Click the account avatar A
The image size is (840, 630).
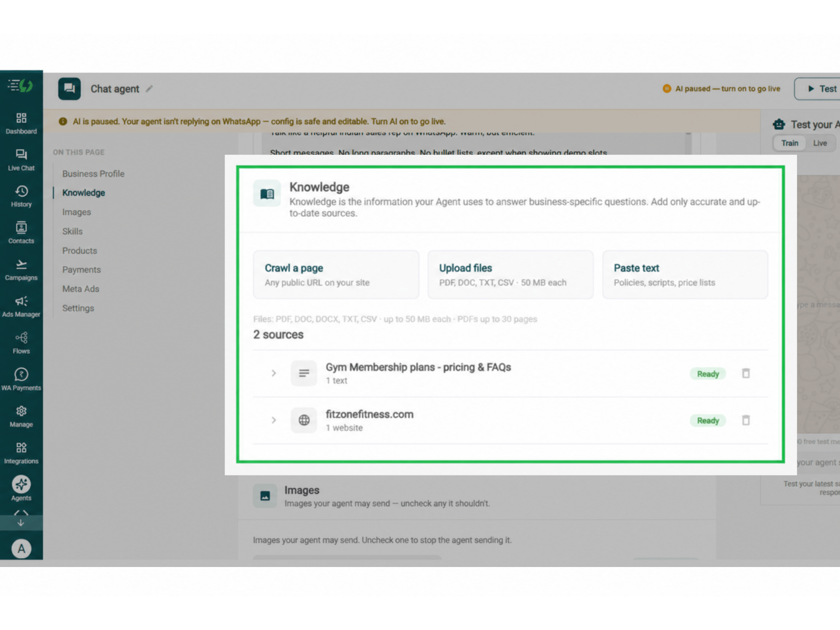click(x=21, y=549)
